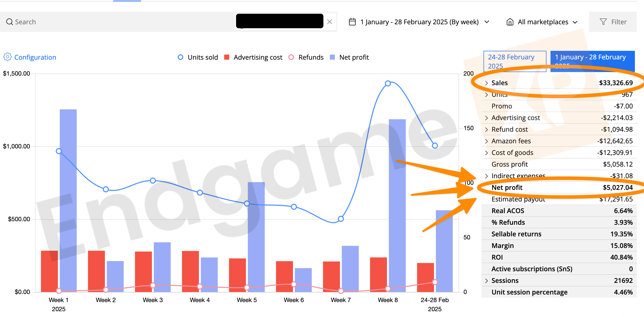Click the Configuration gear icon

pos(8,57)
